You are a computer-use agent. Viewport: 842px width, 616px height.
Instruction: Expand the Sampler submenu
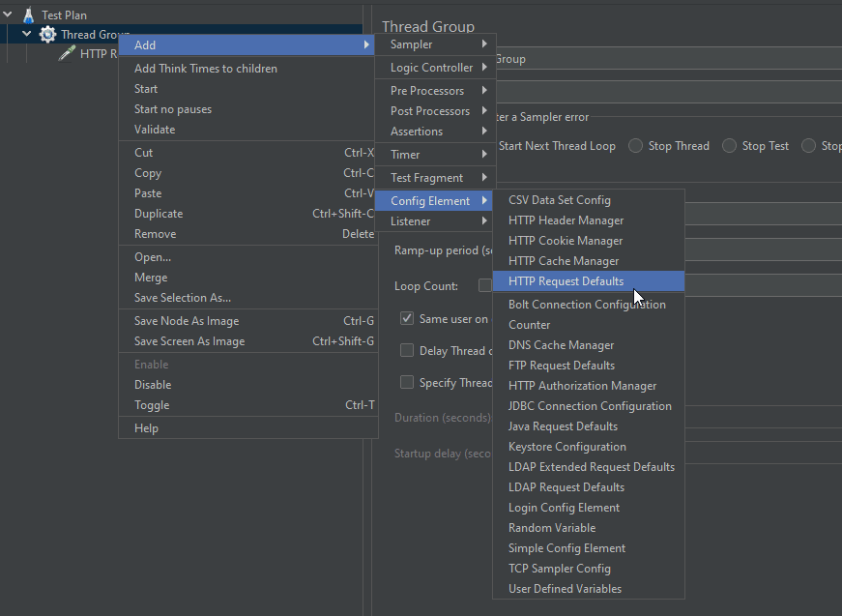point(435,44)
